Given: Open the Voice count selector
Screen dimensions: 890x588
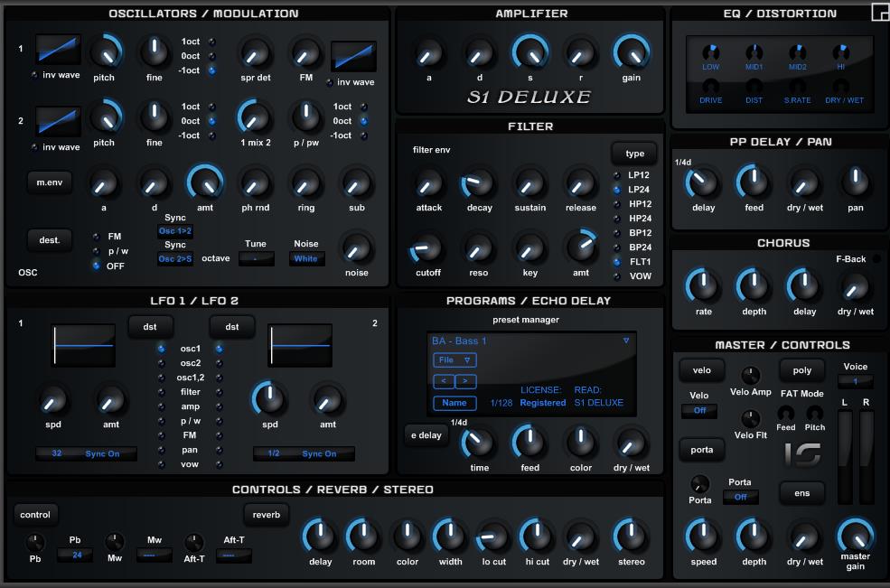Looking at the screenshot, I should click(x=855, y=381).
